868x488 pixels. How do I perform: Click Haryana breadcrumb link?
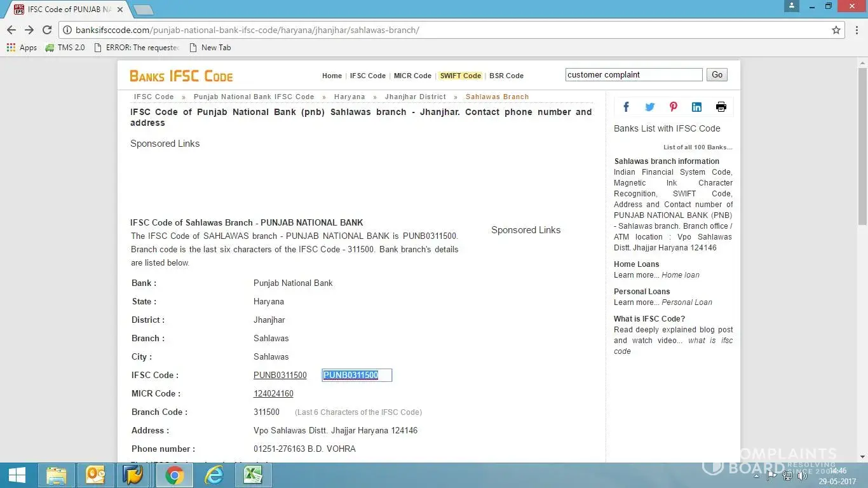coord(349,97)
